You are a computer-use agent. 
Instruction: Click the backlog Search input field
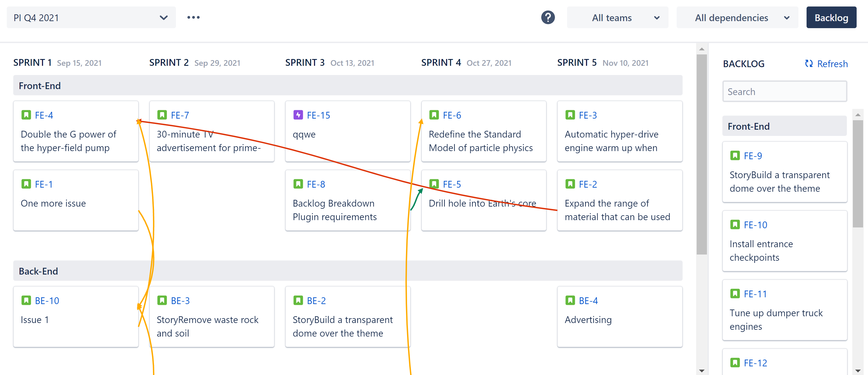click(x=785, y=92)
